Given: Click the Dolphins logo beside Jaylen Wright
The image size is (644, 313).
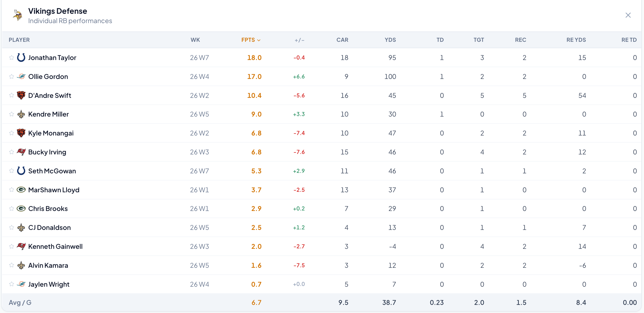Looking at the screenshot, I should pyautogui.click(x=21, y=284).
